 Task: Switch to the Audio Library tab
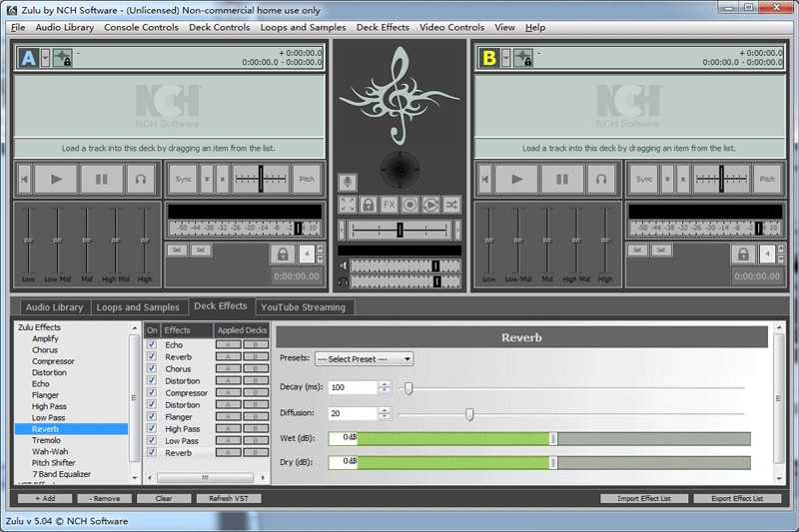(55, 307)
